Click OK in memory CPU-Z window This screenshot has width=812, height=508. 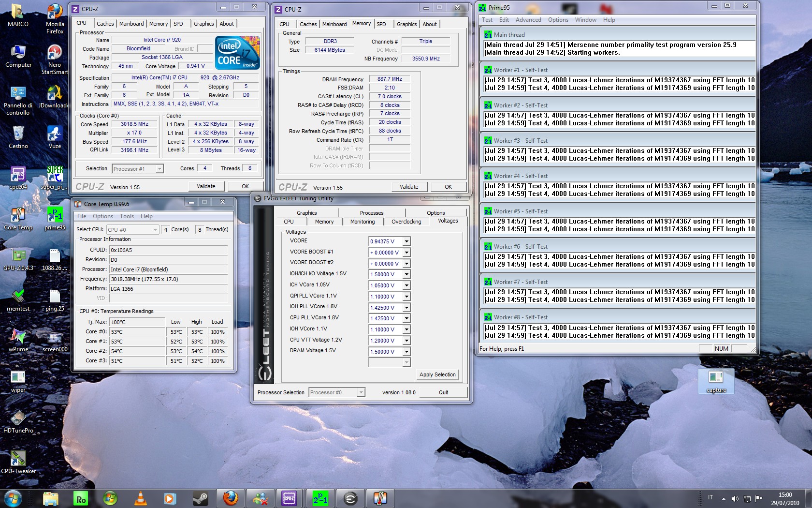448,187
